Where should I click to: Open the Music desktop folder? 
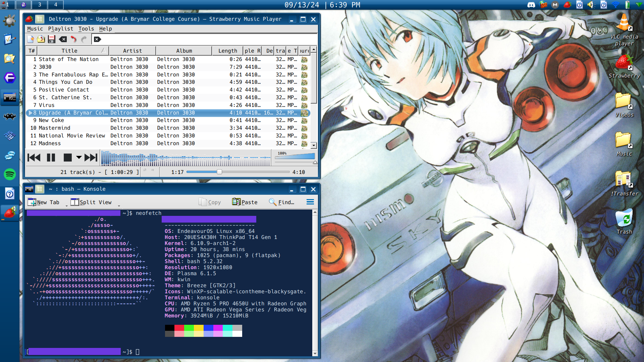[624, 144]
